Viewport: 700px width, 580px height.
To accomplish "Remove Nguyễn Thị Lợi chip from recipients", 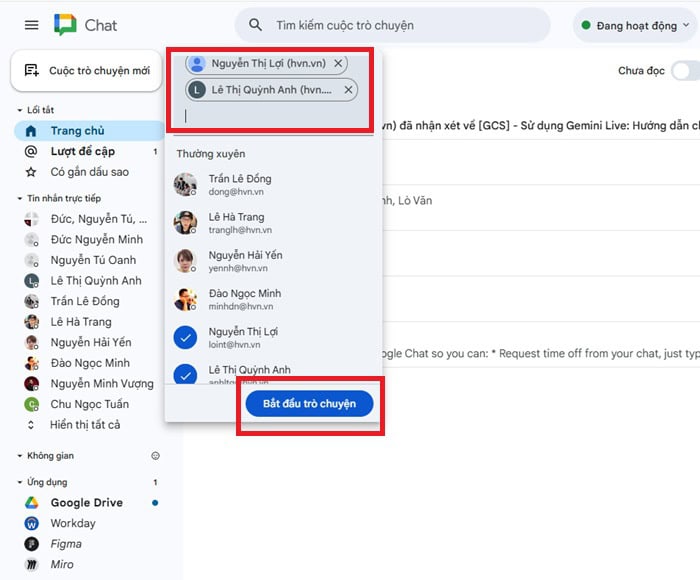I will tap(338, 63).
